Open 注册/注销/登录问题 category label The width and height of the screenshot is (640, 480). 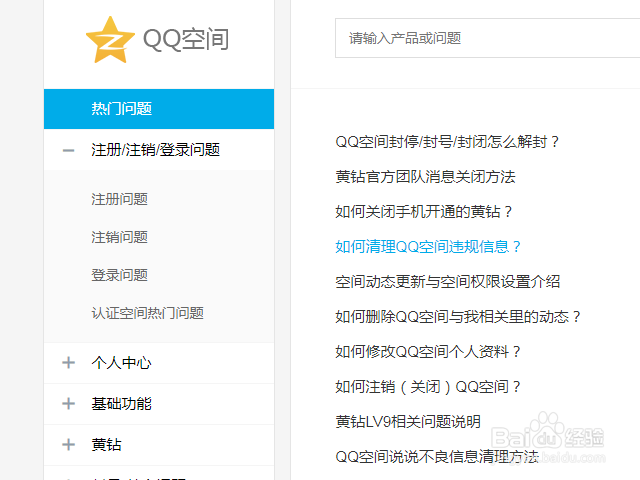point(156,150)
